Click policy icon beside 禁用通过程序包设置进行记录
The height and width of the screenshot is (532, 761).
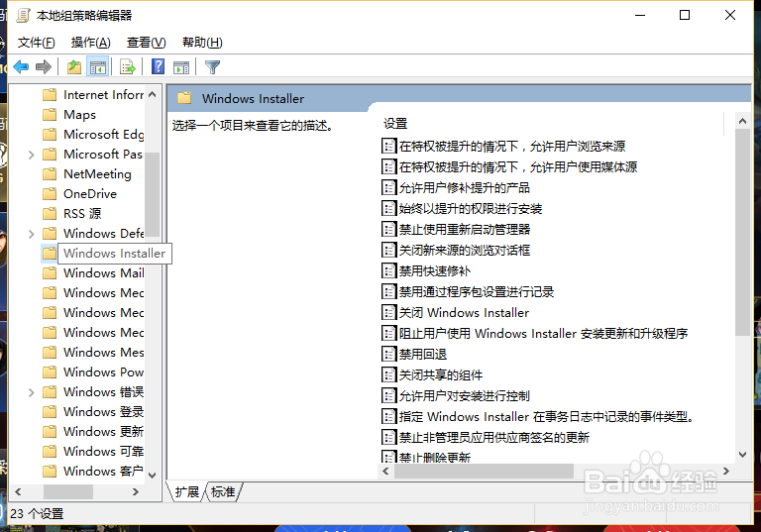coord(388,291)
